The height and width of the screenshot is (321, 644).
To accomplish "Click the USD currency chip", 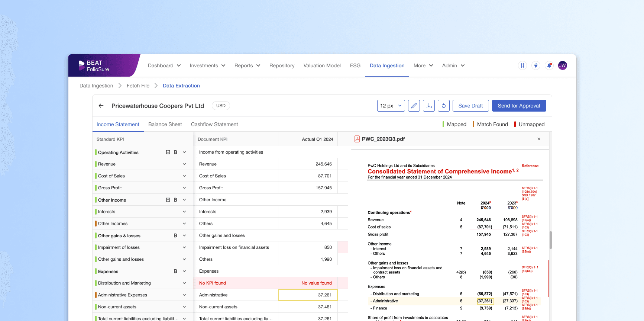I will coord(221,106).
